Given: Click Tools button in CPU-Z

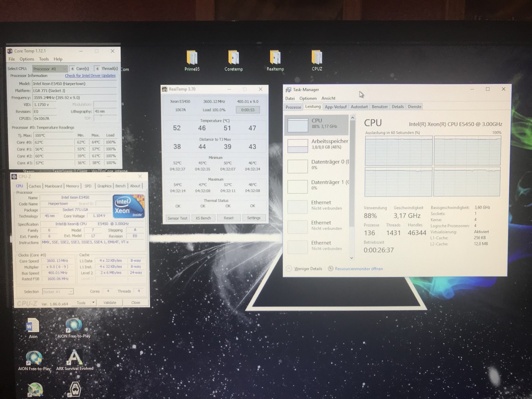Looking at the screenshot, I should tap(81, 303).
